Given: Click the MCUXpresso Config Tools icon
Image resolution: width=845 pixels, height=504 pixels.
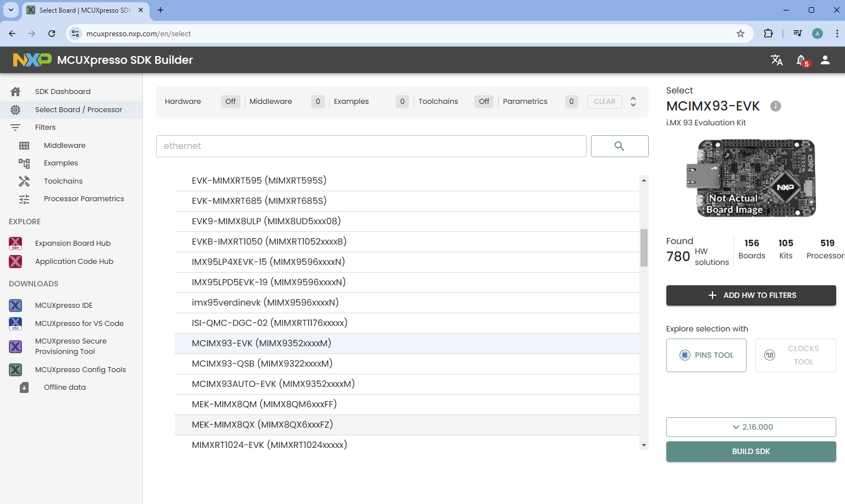Looking at the screenshot, I should 15,369.
